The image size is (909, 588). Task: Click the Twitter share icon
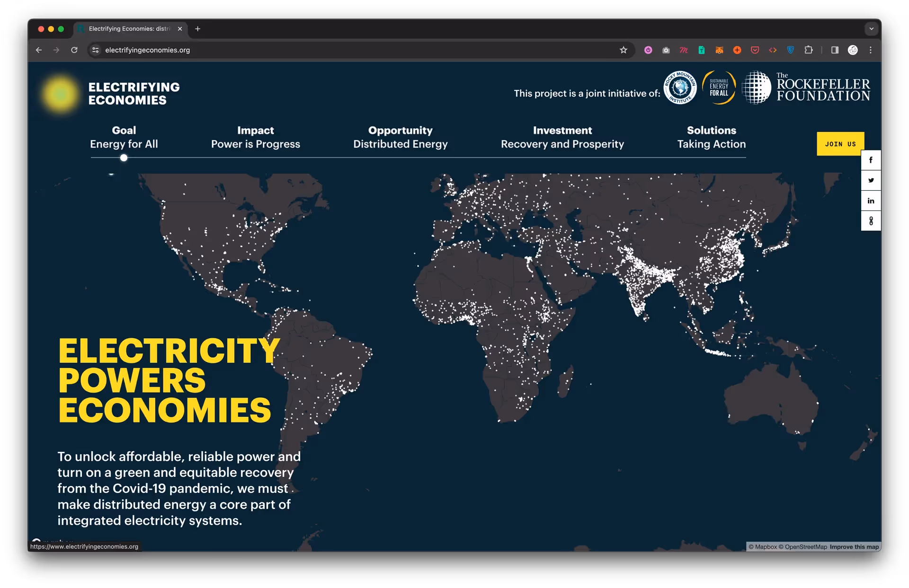coord(870,180)
